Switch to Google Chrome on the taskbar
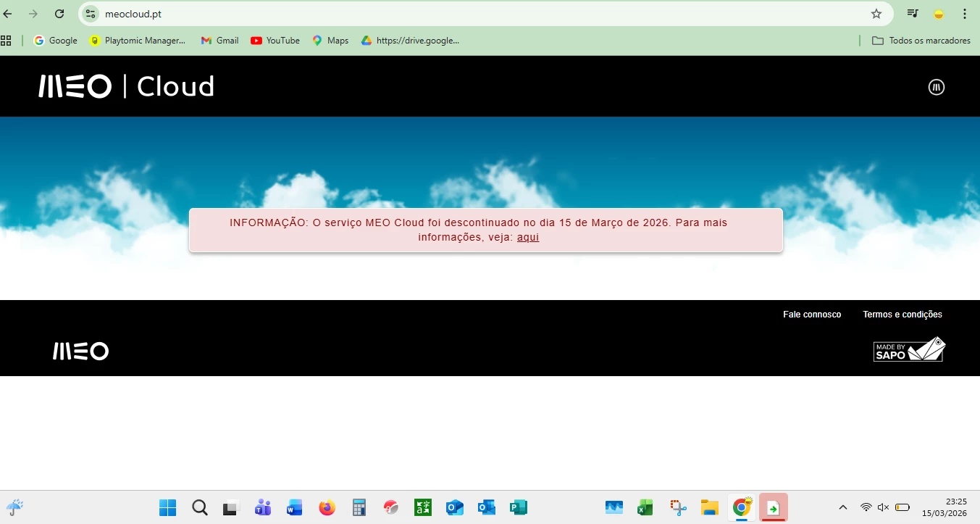The width and height of the screenshot is (980, 524). (x=742, y=507)
